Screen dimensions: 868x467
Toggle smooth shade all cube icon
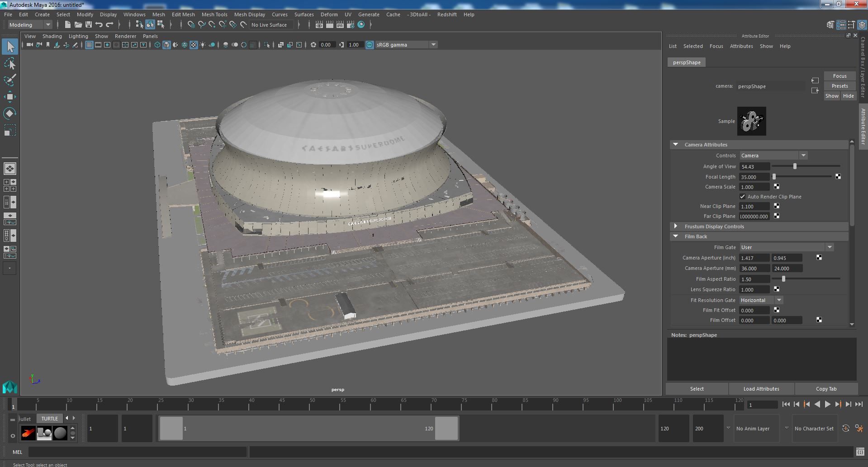166,45
